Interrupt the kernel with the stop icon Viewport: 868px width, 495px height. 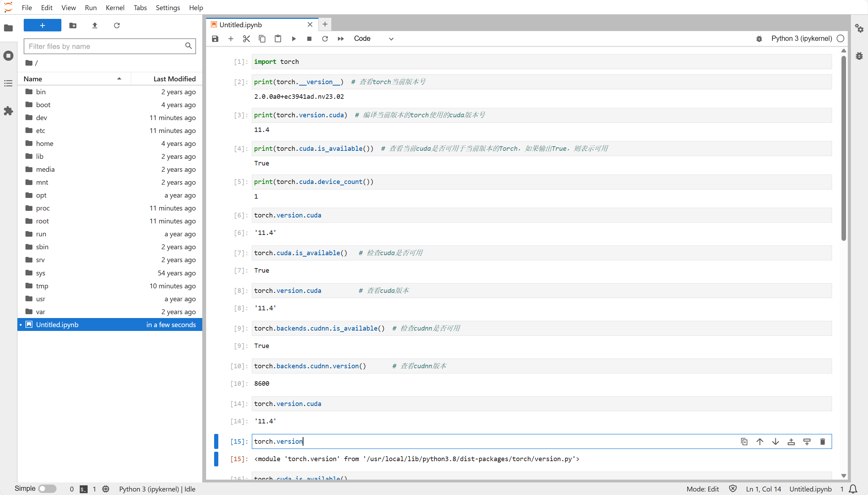click(309, 39)
